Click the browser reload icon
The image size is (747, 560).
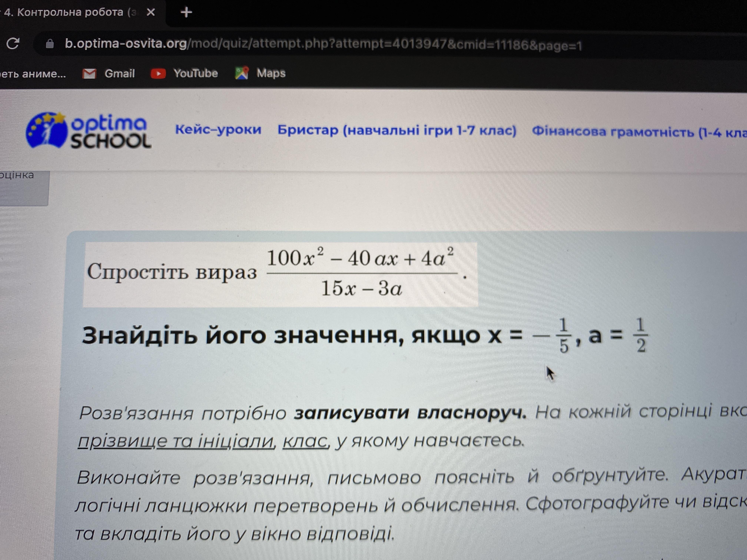pos(13,43)
